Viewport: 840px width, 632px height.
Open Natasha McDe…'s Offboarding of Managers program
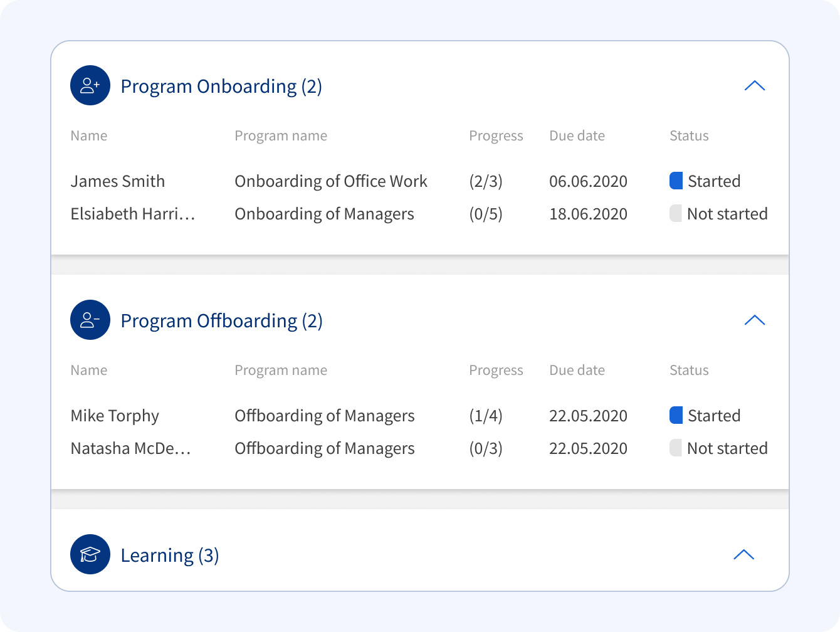(324, 448)
